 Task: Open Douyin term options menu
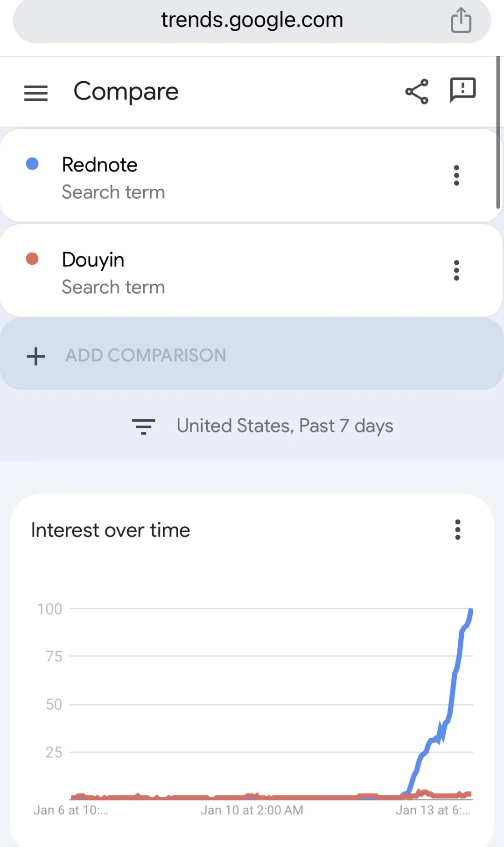(x=456, y=270)
